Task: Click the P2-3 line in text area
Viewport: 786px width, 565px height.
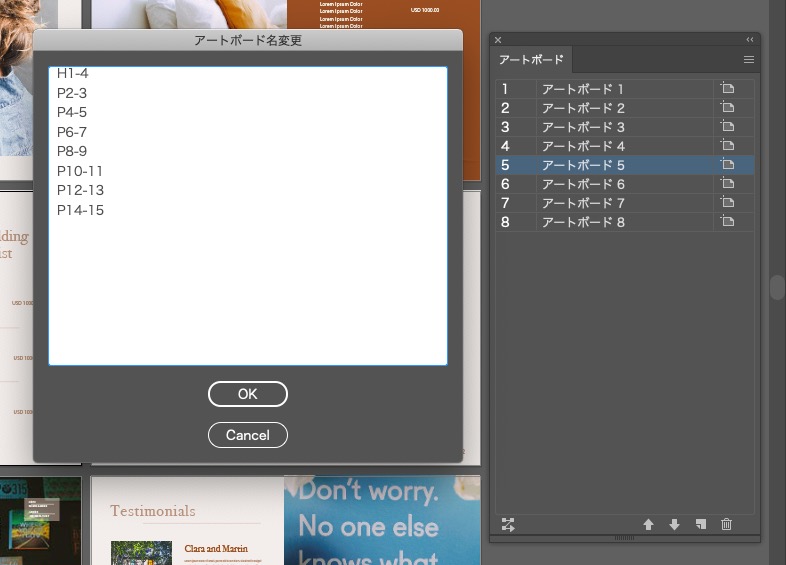Action: (x=72, y=93)
